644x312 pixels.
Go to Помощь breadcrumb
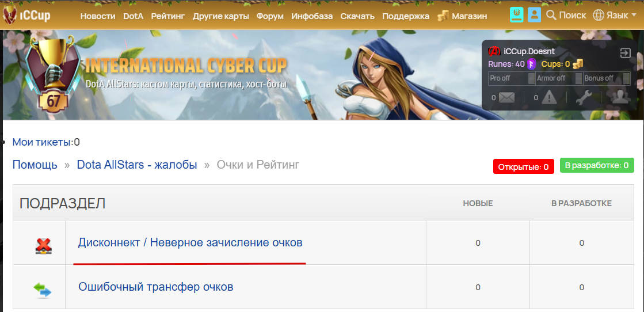tap(35, 165)
